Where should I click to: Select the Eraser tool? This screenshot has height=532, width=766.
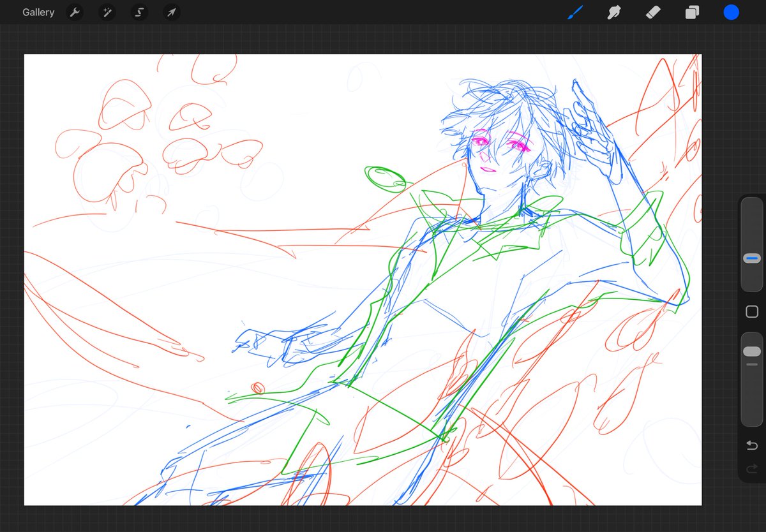click(x=652, y=12)
